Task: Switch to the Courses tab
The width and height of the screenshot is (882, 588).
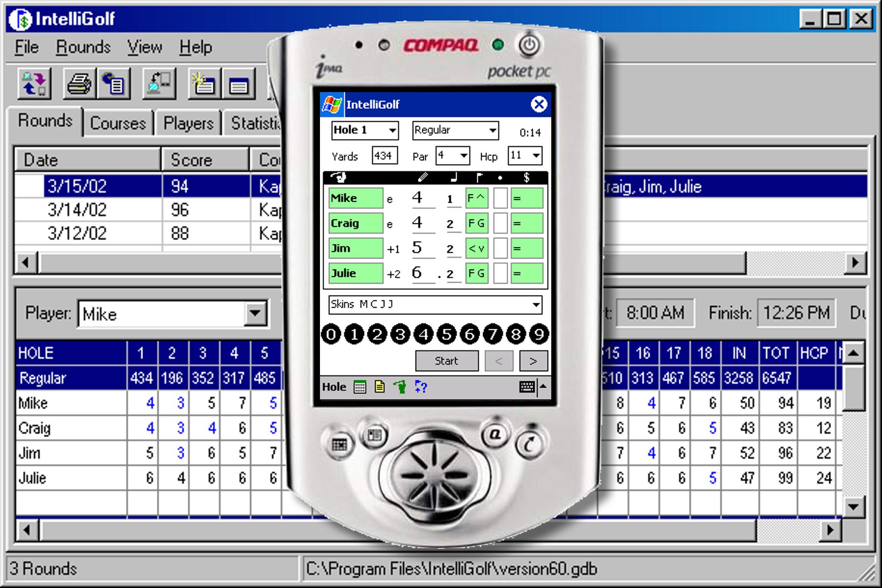Action: coord(118,123)
